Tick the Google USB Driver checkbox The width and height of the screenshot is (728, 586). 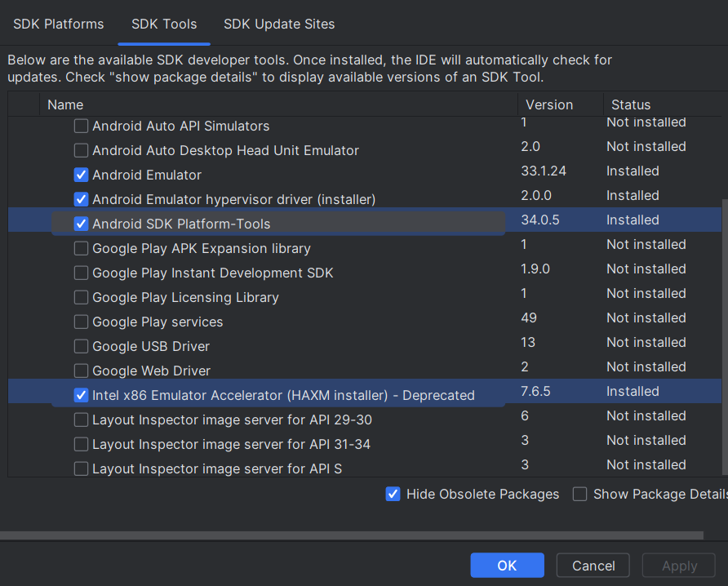[x=81, y=346]
